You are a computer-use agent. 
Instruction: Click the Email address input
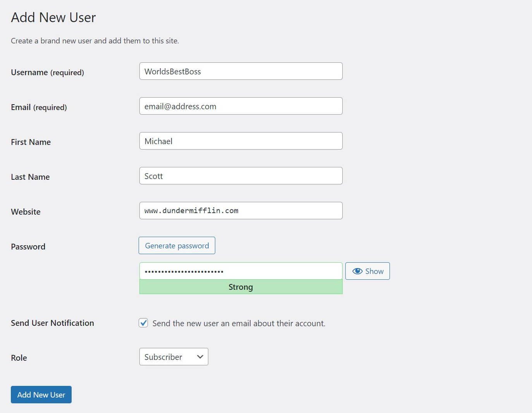pos(240,106)
